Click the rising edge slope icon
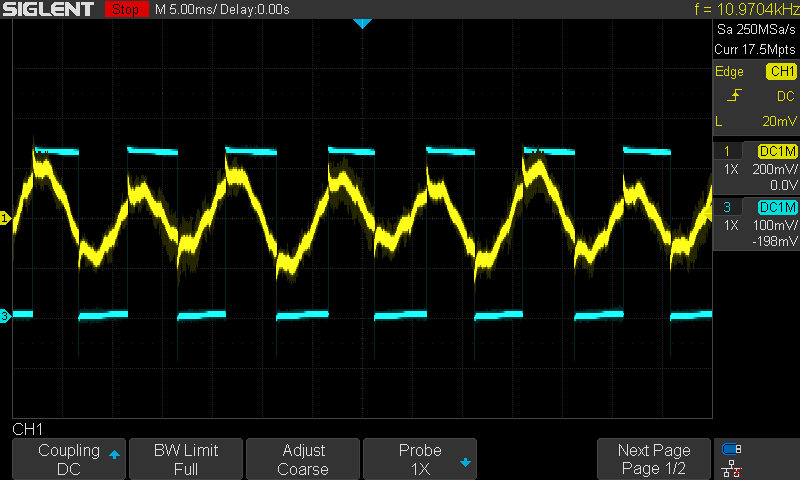The width and height of the screenshot is (800, 480). pyautogui.click(x=734, y=95)
